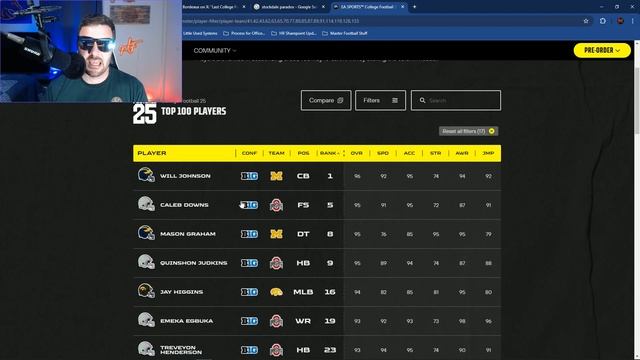Sort by the JMP column header
This screenshot has width=640, height=360.
coord(488,153)
